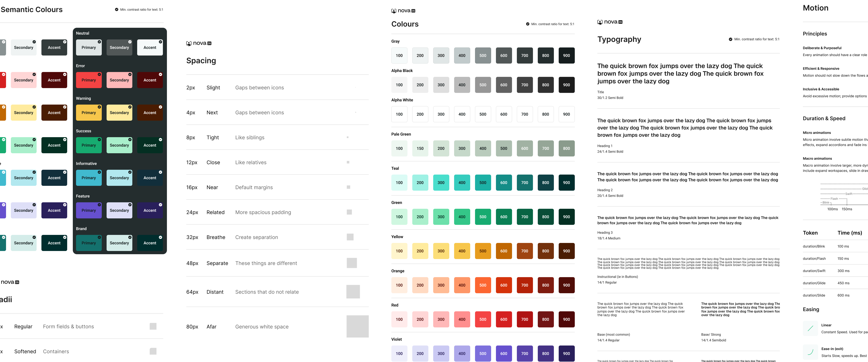Select the Gray 400 colour swatch
The image size is (868, 362).
click(462, 56)
